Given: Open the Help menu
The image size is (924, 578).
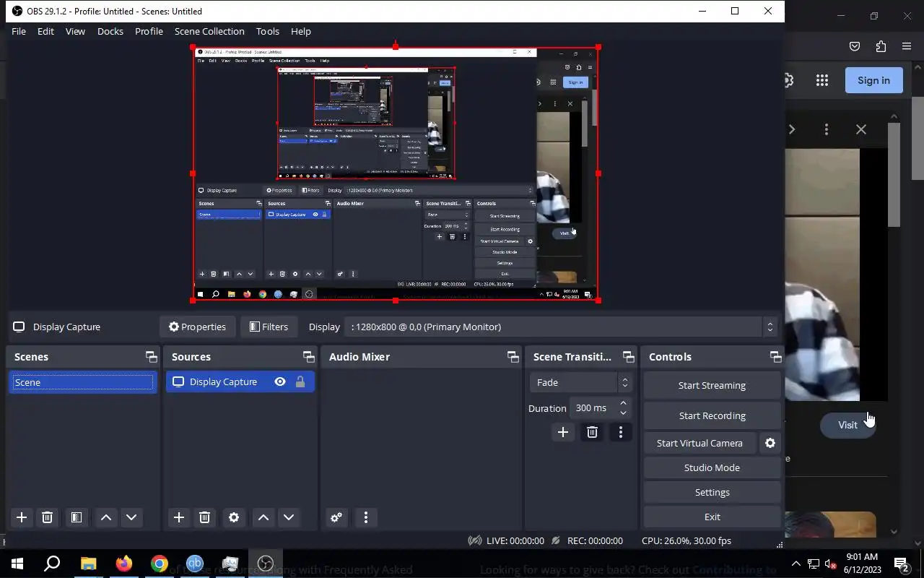Looking at the screenshot, I should pyautogui.click(x=301, y=31).
